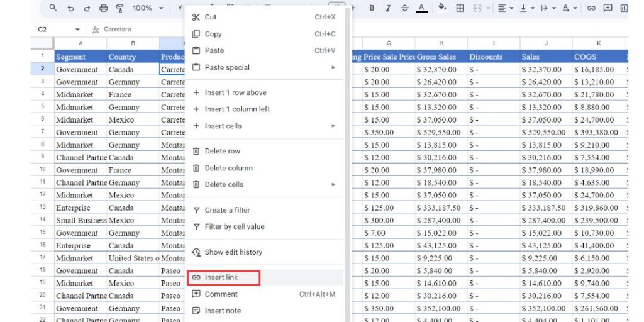Click the cell with $ 529,550.00 gross sales
This screenshot has width=644, height=322.
point(441,132)
